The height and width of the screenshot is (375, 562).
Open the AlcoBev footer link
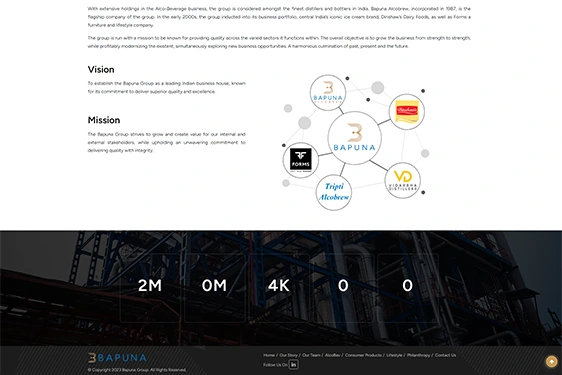pyautogui.click(x=333, y=355)
